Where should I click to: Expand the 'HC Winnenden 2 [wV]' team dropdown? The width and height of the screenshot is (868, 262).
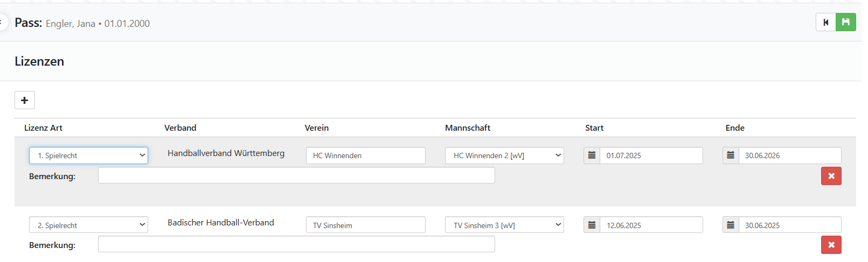[x=504, y=155]
